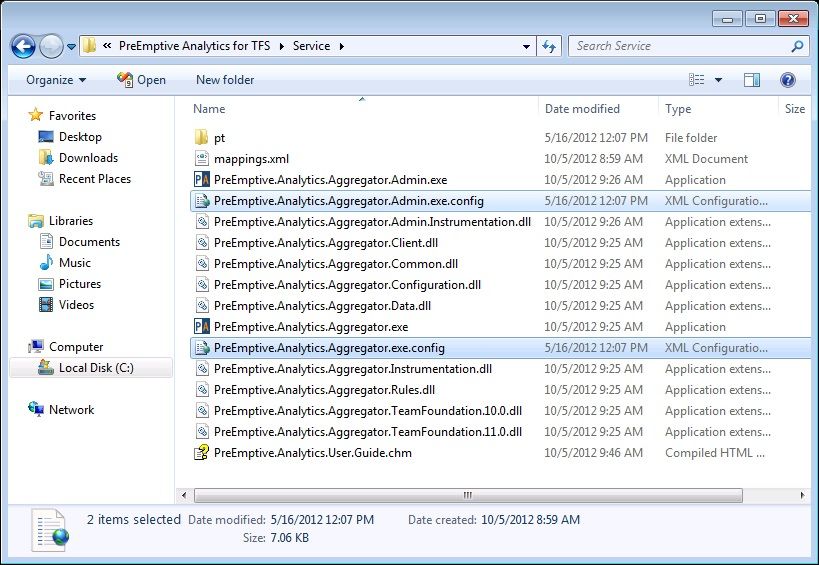Open the view options dropdown arrow
Screen dimensions: 819x565
(718, 80)
